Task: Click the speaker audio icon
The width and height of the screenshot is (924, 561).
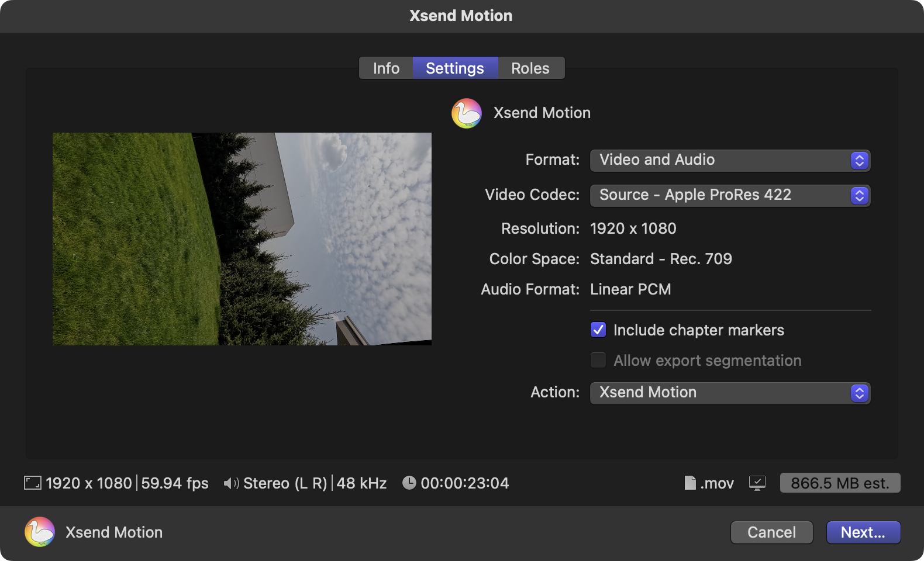Action: tap(231, 483)
